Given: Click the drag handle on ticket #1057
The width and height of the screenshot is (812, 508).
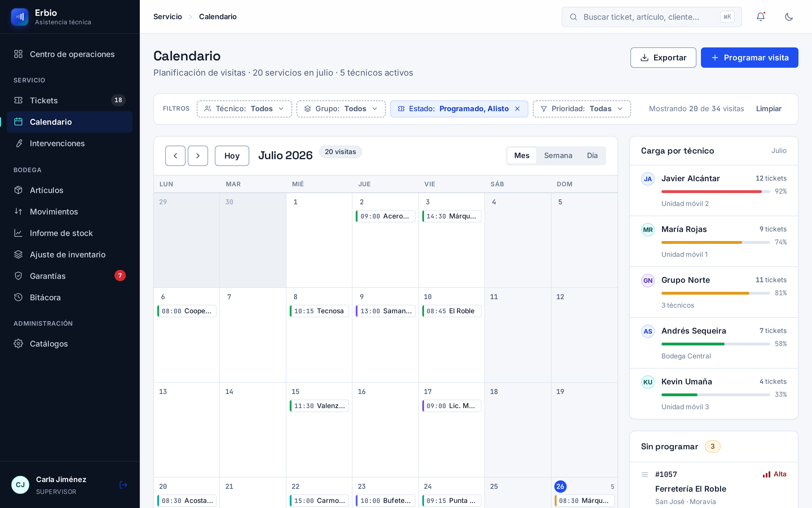Looking at the screenshot, I should click(645, 474).
